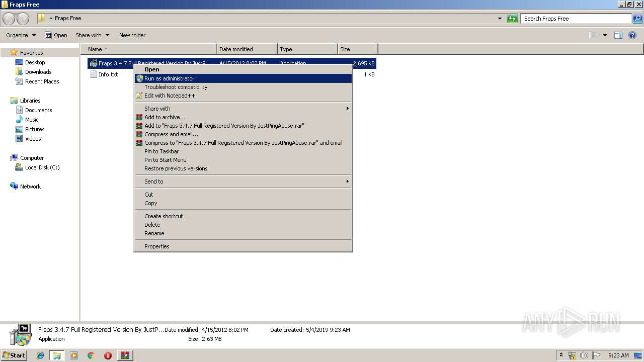Click the Fraps application file icon
This screenshot has height=362, width=644.
pyautogui.click(x=93, y=63)
